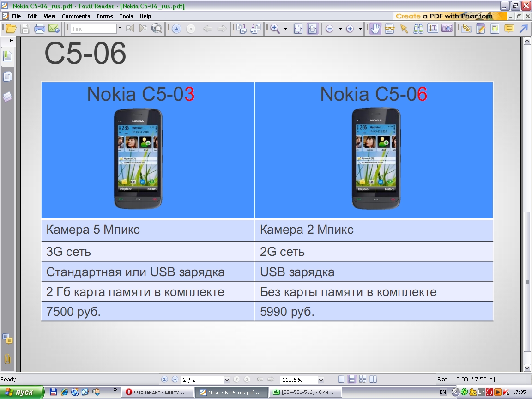Screen dimensions: 532x399
Task: Activate the Hand tool
Action: pyautogui.click(x=375, y=29)
